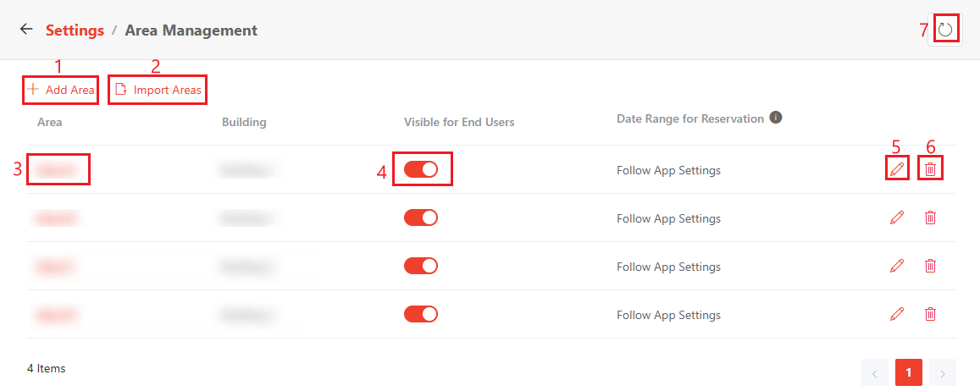Open the first area name in the list

click(x=58, y=170)
